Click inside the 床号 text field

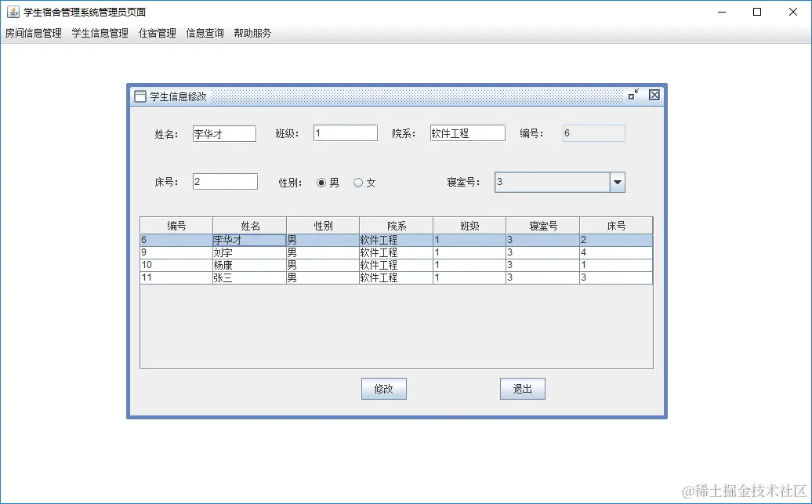tap(225, 181)
